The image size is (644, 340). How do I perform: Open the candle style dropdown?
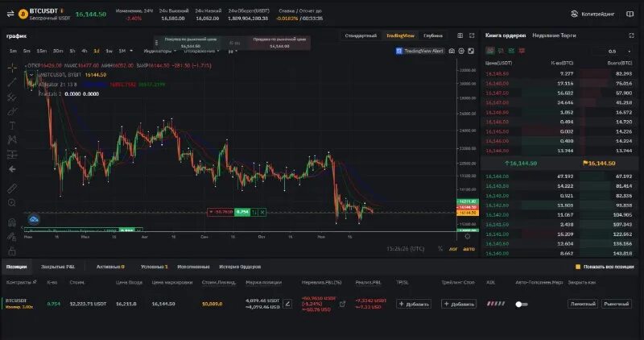(x=233, y=51)
